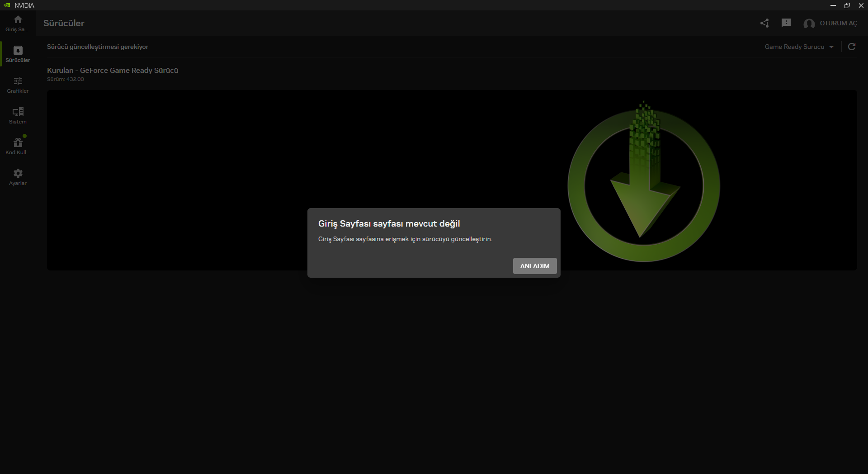Click 'Sürücü güncelleştirmesi gerekiyor' status text
The image size is (868, 474).
coord(98,47)
